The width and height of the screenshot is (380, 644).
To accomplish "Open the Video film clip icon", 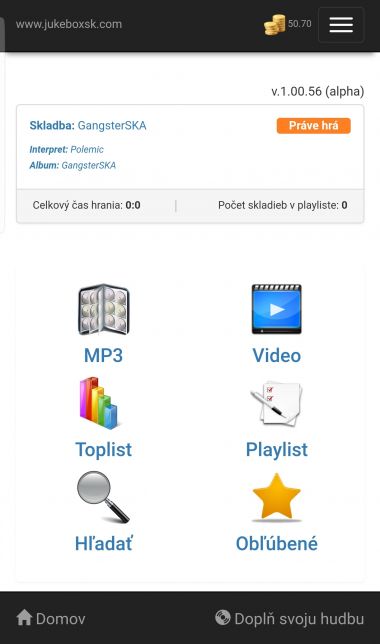I will pos(276,309).
